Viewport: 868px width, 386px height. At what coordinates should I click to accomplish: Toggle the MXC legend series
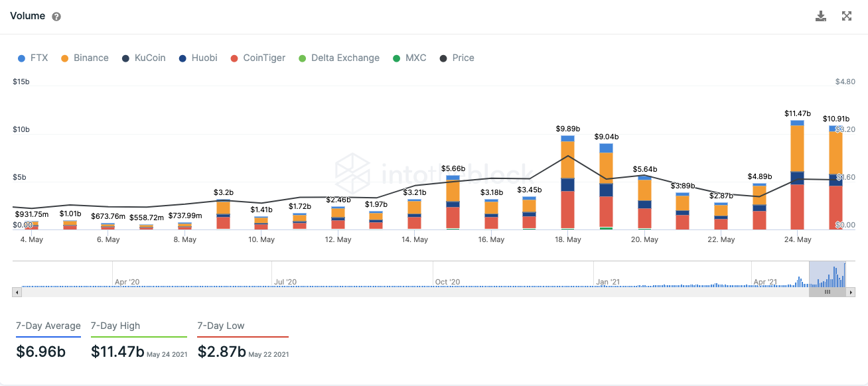coord(411,58)
